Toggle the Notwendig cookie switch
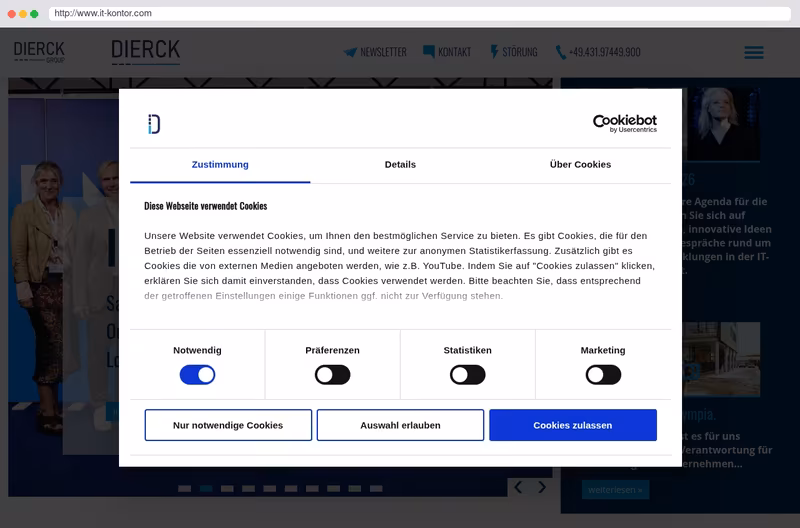The image size is (800, 528). (x=197, y=375)
